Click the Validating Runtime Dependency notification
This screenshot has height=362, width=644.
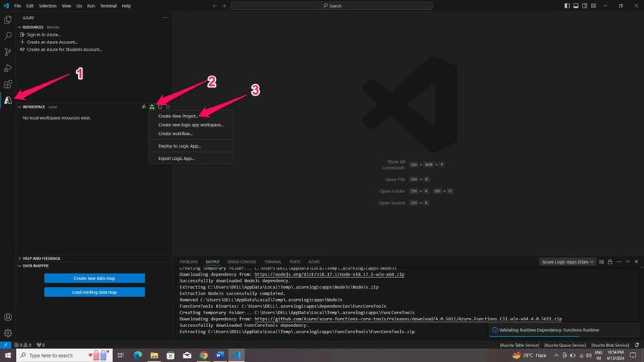point(564,330)
